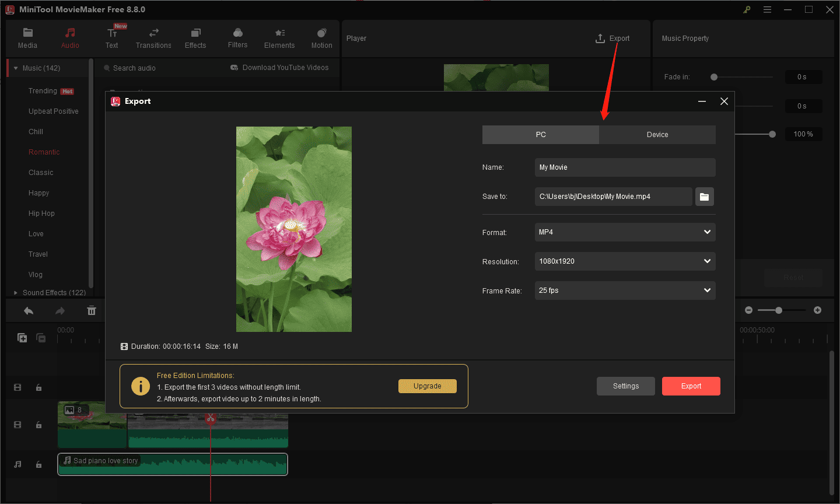Open the Elements tab
Screen dimensions: 840x504
[x=279, y=38]
